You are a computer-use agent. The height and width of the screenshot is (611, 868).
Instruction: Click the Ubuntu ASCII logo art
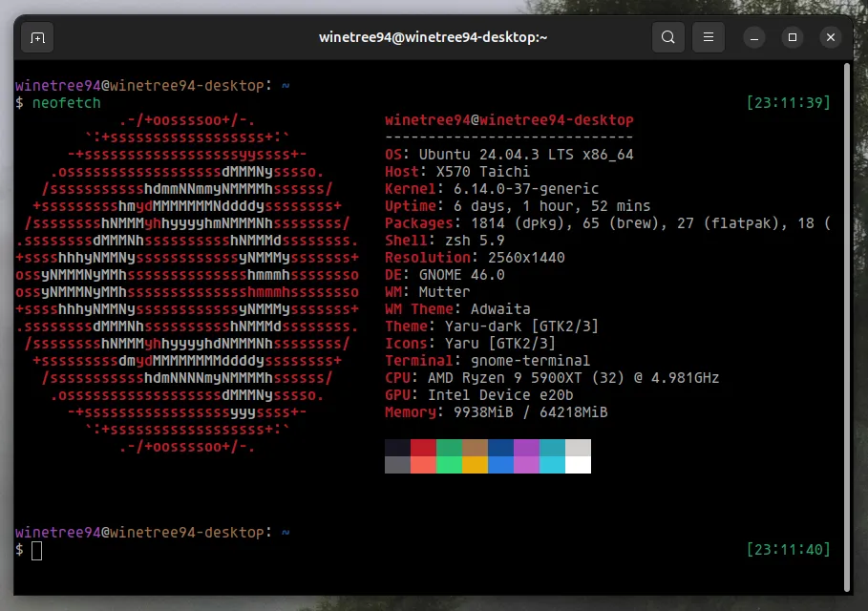click(187, 284)
